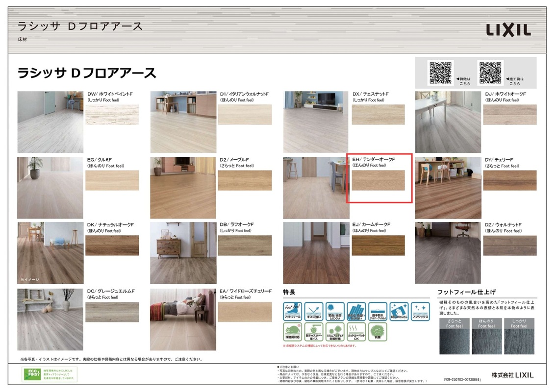This screenshot has width=556, height=392.
Task: Click the お手入れかんたん easy-care icon
Action: coord(399,312)
